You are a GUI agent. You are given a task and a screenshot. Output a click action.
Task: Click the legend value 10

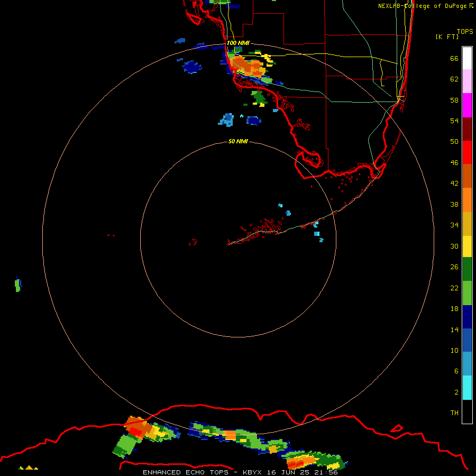coord(454,351)
